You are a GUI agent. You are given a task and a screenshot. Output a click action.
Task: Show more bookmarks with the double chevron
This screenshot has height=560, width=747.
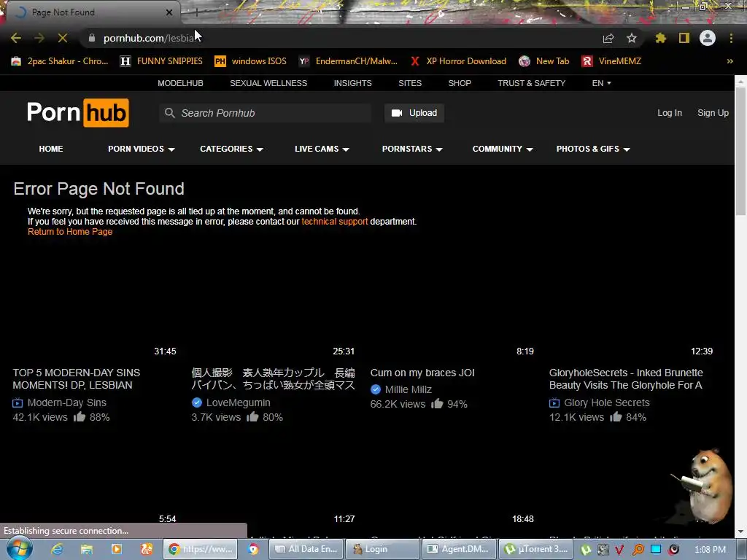point(729,61)
